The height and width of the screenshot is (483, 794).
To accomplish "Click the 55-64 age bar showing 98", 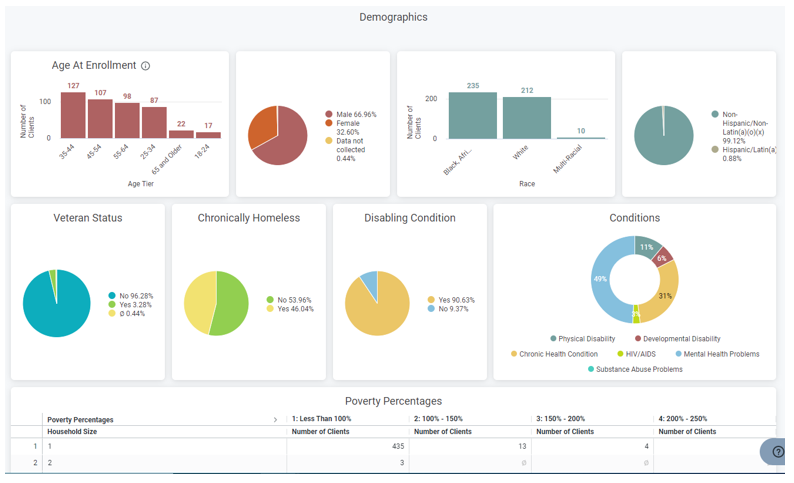I will click(127, 120).
